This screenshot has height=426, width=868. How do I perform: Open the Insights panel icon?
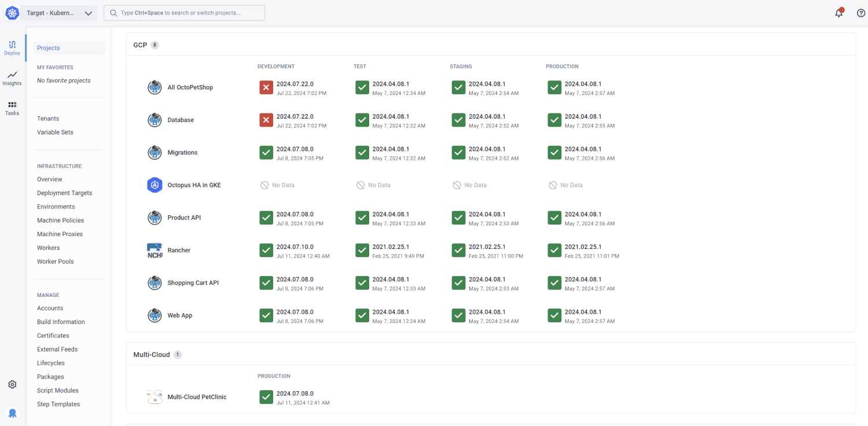[12, 78]
